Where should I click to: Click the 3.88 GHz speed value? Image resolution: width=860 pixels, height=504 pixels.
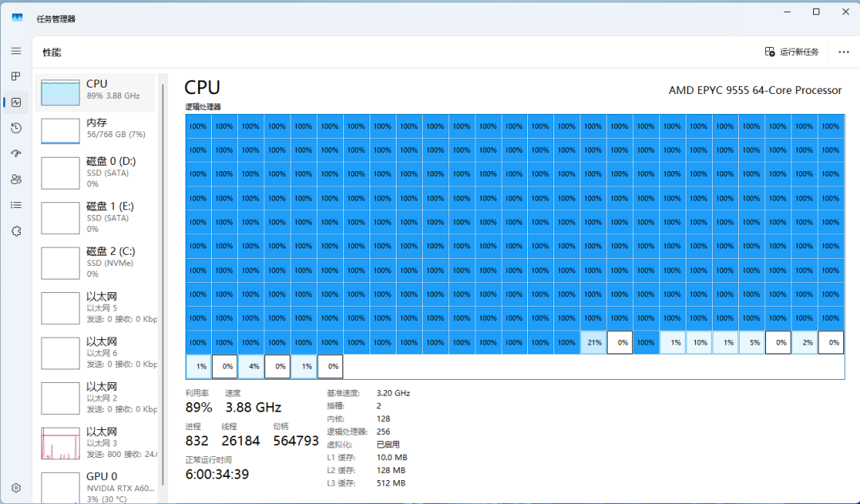(x=253, y=408)
